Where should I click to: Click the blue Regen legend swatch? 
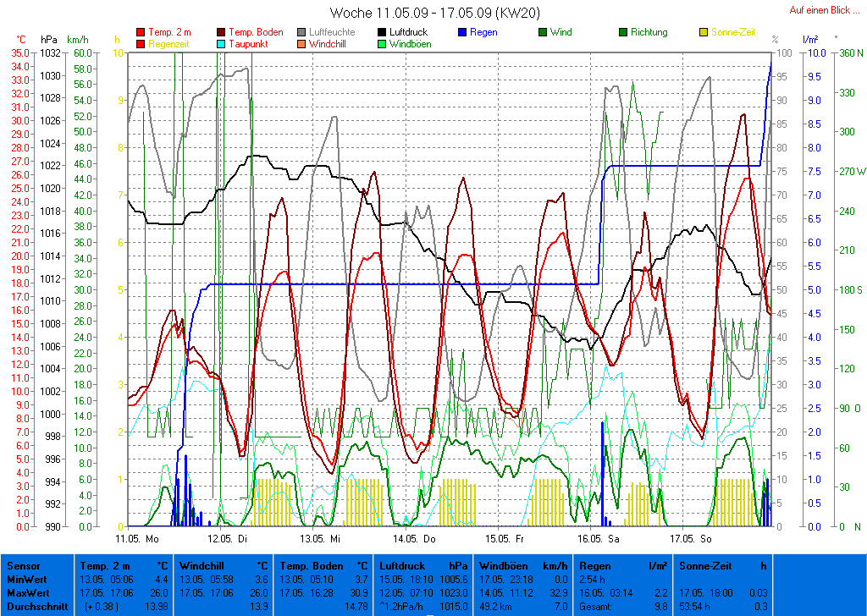(462, 33)
